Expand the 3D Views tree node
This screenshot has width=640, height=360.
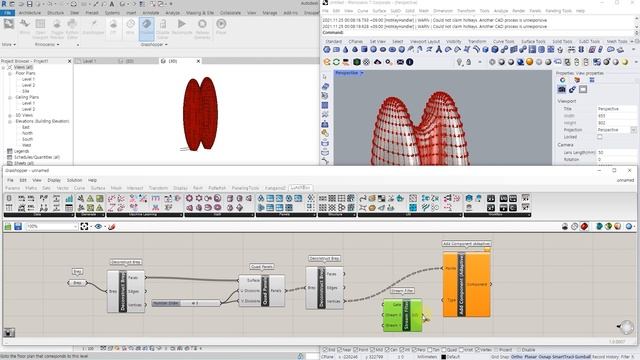[x=10, y=116]
